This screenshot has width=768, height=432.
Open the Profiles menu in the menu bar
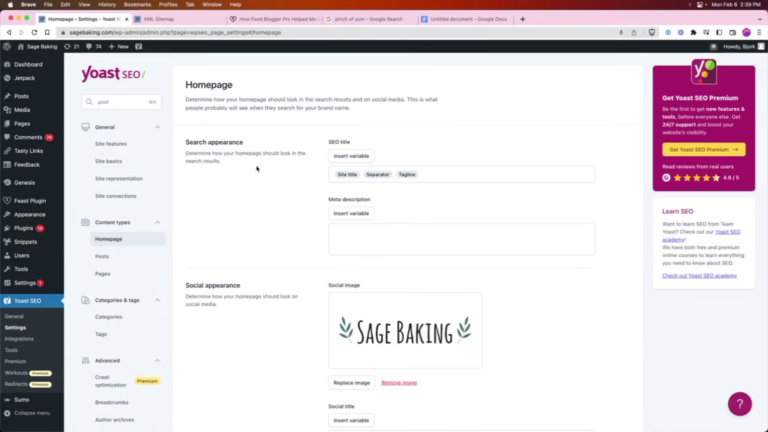click(x=168, y=4)
